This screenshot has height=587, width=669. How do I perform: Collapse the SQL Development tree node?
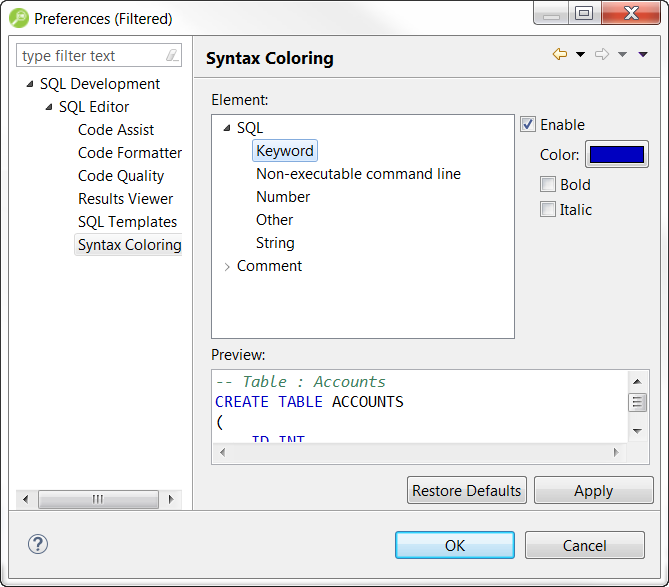tap(29, 84)
